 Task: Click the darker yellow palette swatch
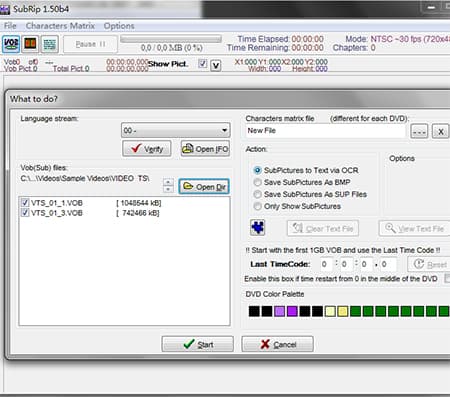pos(343,311)
